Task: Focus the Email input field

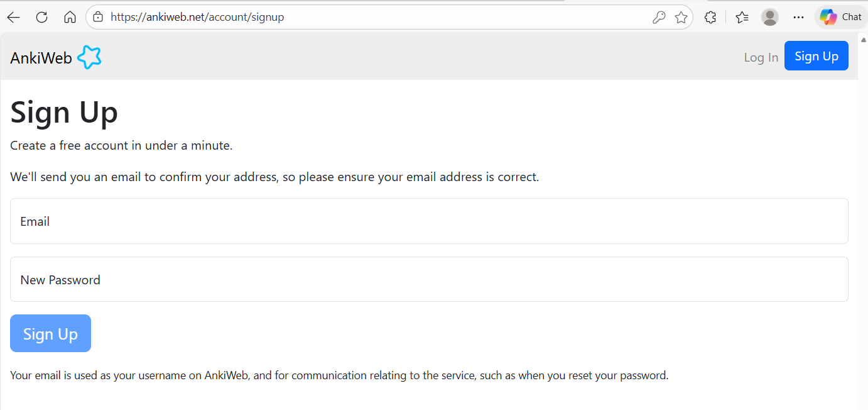Action: click(429, 221)
